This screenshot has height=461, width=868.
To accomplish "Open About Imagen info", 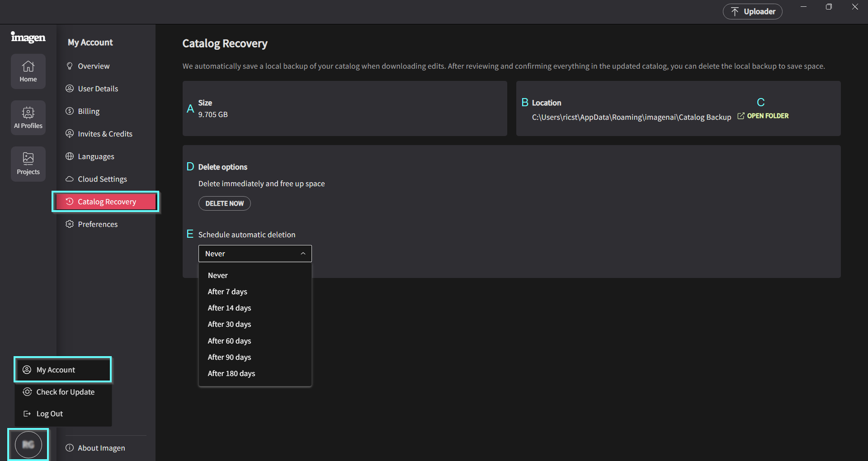I will tap(101, 448).
